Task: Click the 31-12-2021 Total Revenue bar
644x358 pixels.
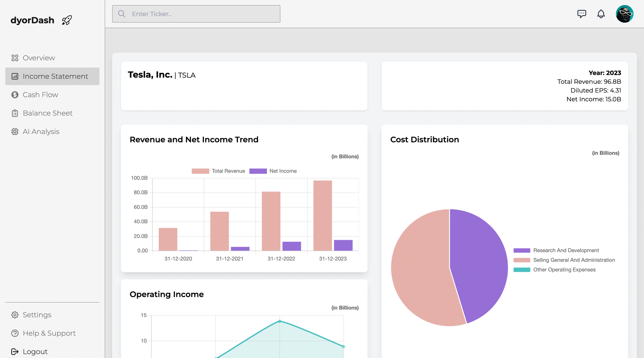Action: tap(220, 231)
